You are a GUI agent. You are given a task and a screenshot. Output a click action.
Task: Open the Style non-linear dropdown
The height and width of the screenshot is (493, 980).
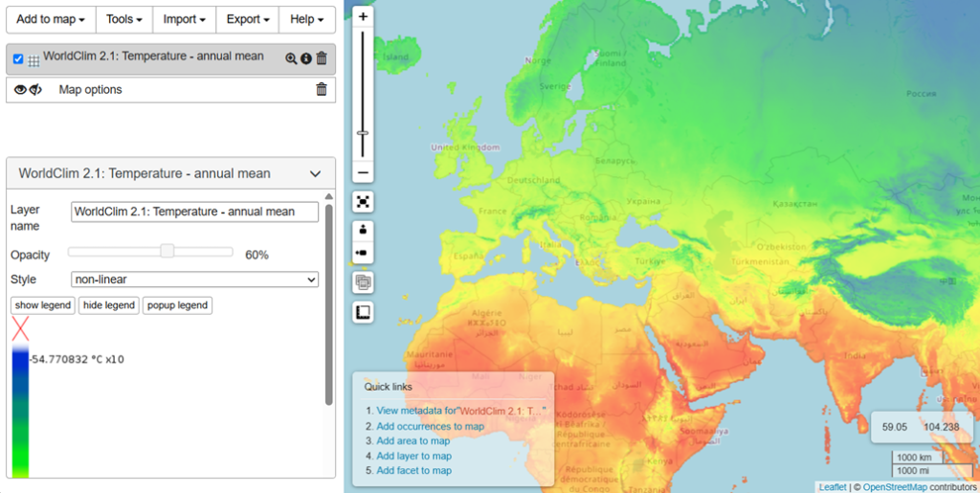click(194, 280)
